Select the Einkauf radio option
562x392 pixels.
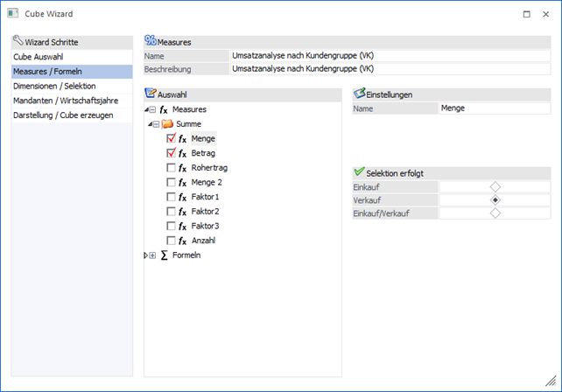point(495,186)
